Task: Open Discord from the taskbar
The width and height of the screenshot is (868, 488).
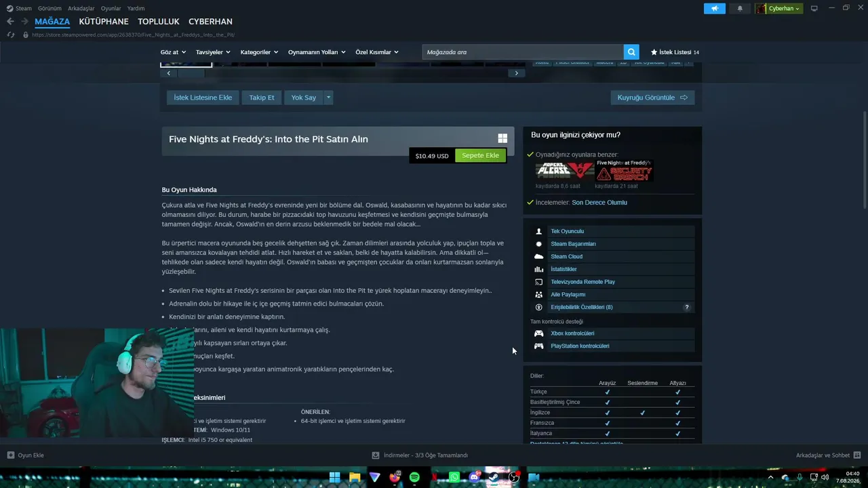Action: (474, 477)
